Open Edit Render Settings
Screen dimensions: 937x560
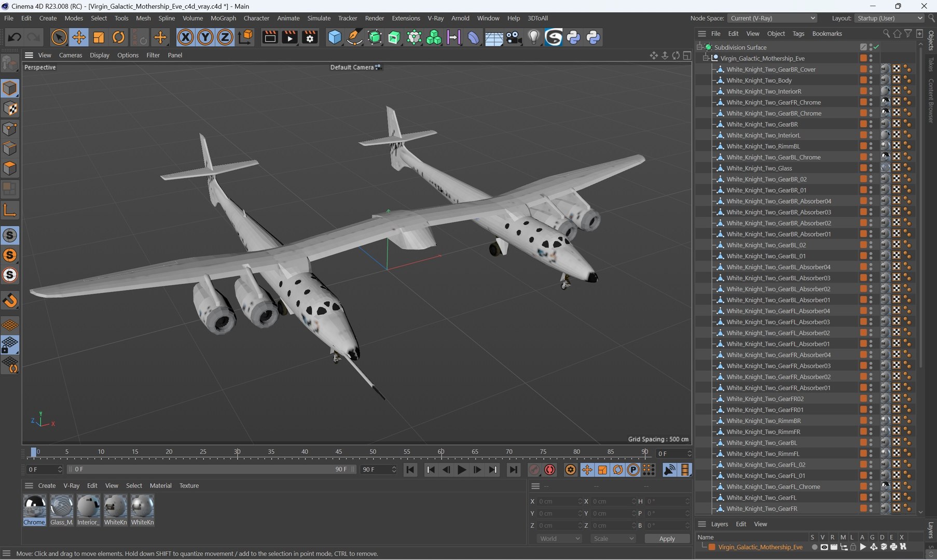310,37
